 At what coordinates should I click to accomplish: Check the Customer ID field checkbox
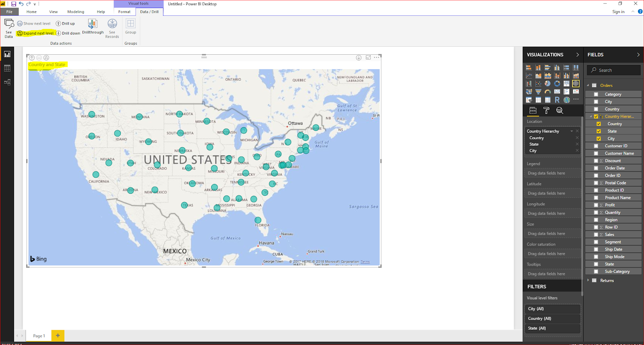point(596,146)
